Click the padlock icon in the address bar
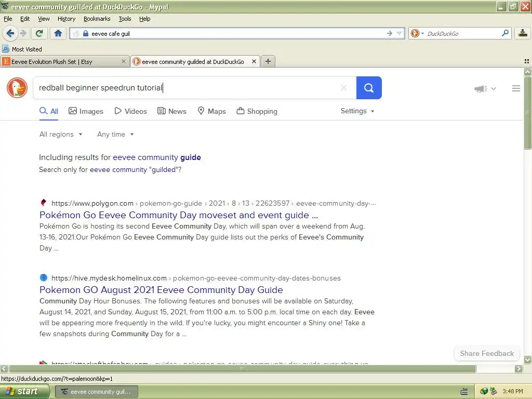Screen dimensions: 532x399 coord(86,33)
